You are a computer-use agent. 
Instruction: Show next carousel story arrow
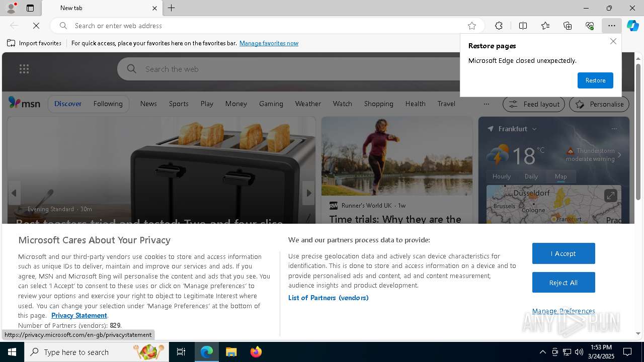[x=308, y=193]
